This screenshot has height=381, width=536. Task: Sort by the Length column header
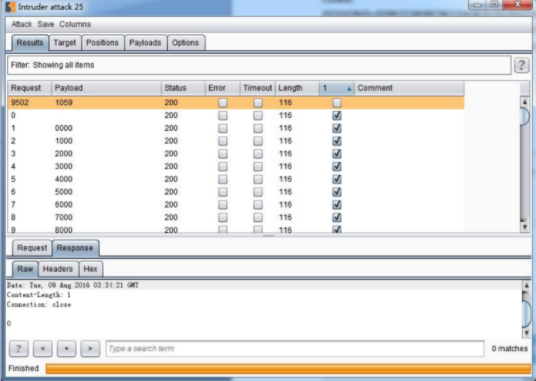pyautogui.click(x=297, y=88)
